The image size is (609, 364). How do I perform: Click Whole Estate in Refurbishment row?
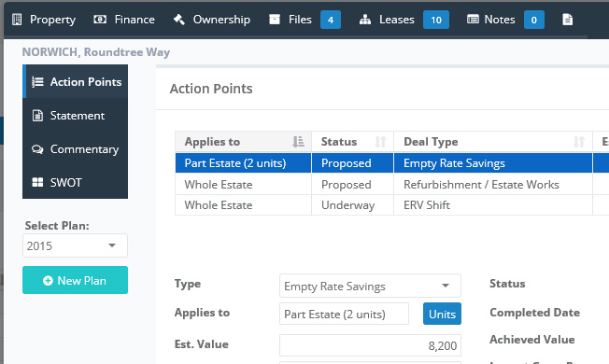(243, 184)
